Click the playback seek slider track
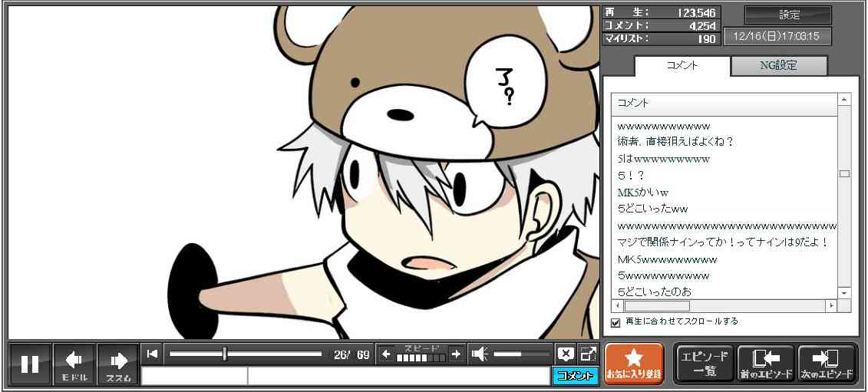Image resolution: width=868 pixels, height=392 pixels. [245, 354]
